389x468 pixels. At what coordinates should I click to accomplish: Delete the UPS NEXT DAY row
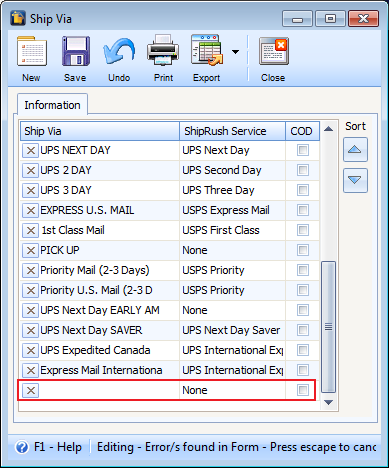click(31, 150)
